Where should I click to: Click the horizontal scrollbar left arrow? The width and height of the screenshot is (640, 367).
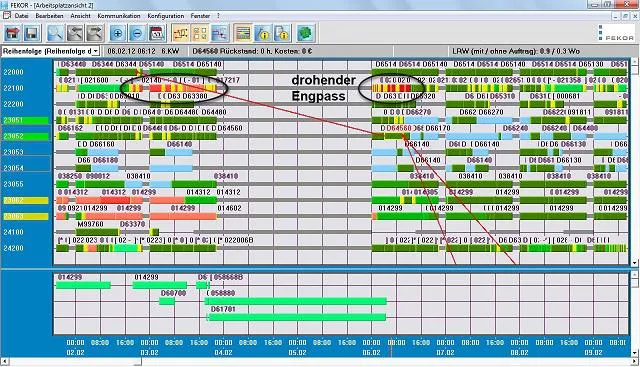pyautogui.click(x=5, y=362)
